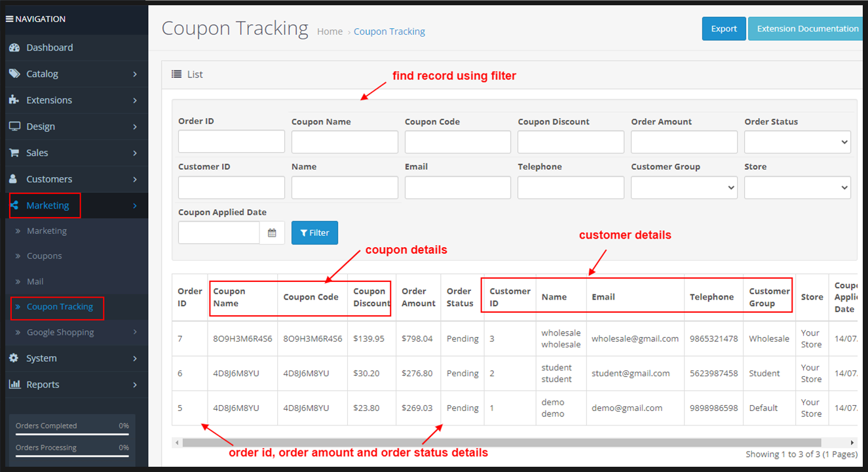868x472 pixels.
Task: Click the System gear icon
Action: [x=14, y=359]
